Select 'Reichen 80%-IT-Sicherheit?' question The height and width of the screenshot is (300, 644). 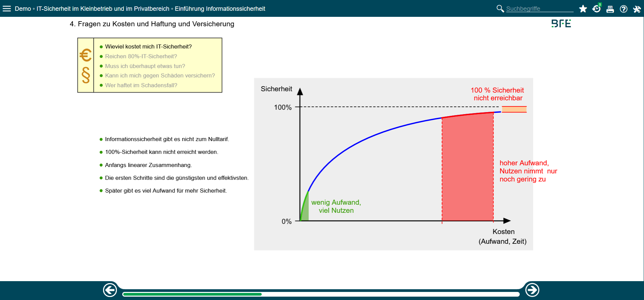point(141,57)
